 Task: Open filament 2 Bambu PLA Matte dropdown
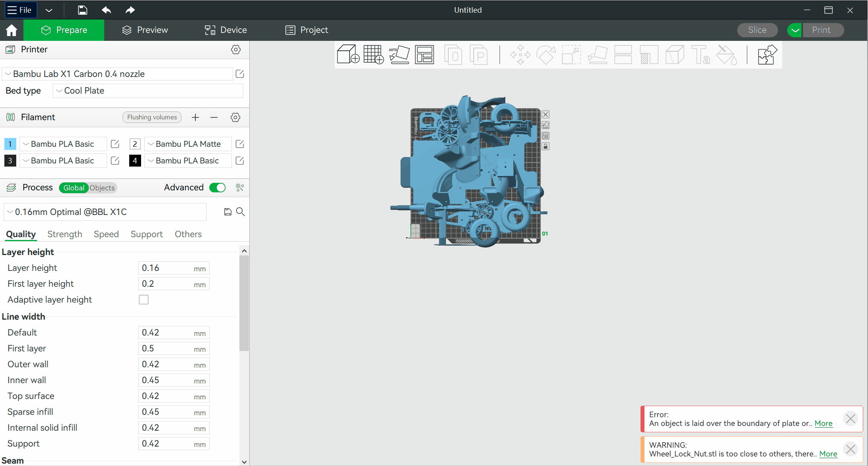tap(188, 144)
